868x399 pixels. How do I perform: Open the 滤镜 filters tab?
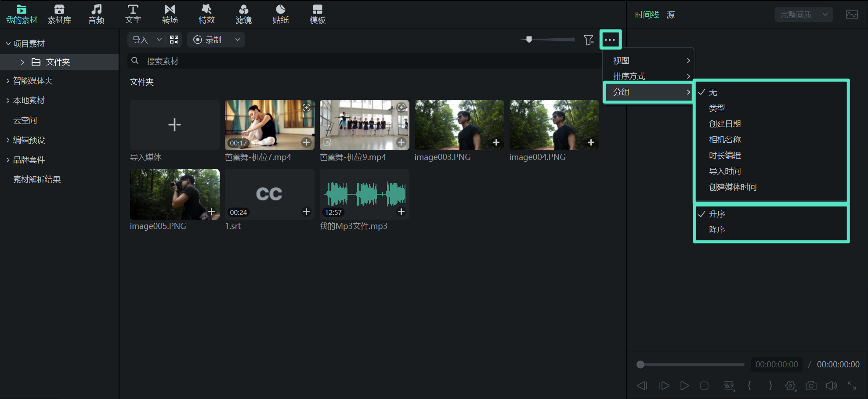point(244,15)
